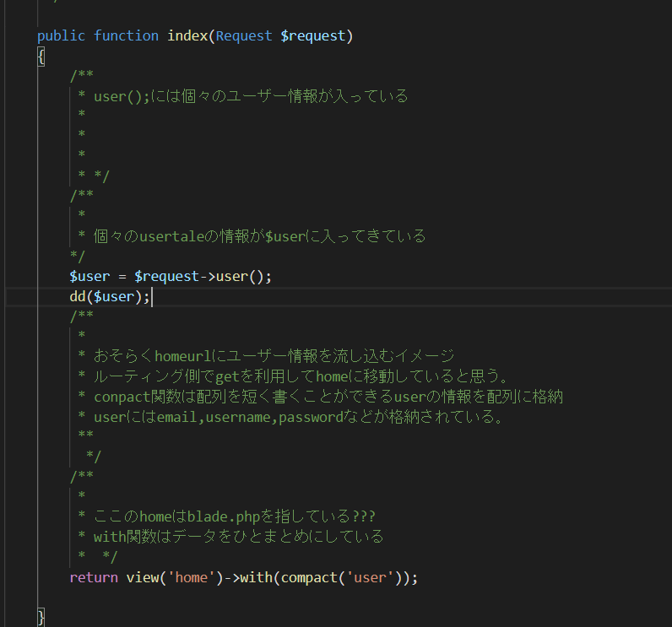Click the comment 'with関数はデータをひとまとめにしている'

pyautogui.click(x=239, y=537)
